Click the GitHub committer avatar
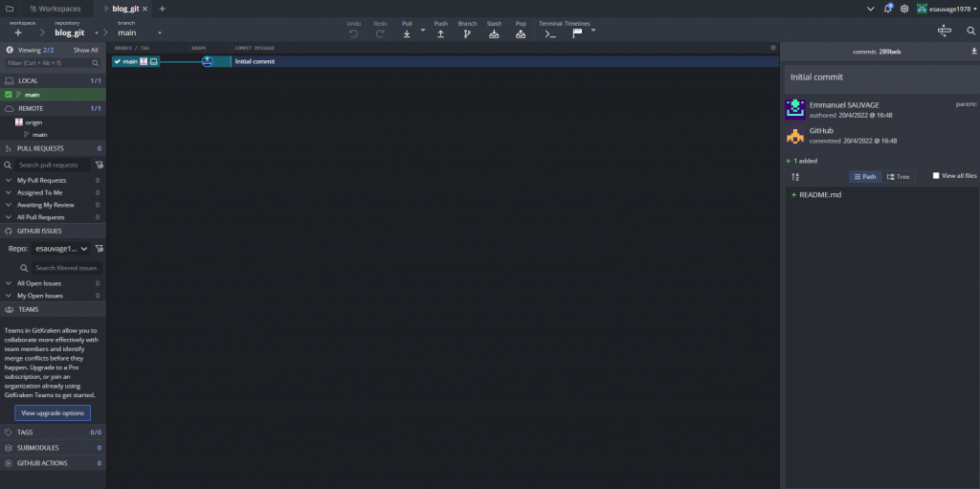The height and width of the screenshot is (489, 980). pos(795,135)
